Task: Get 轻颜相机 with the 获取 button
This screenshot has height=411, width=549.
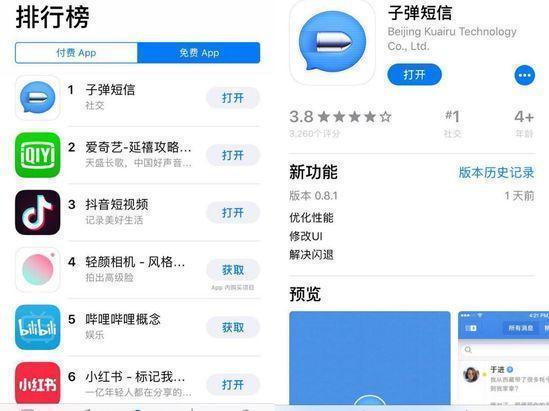Action: click(x=233, y=270)
